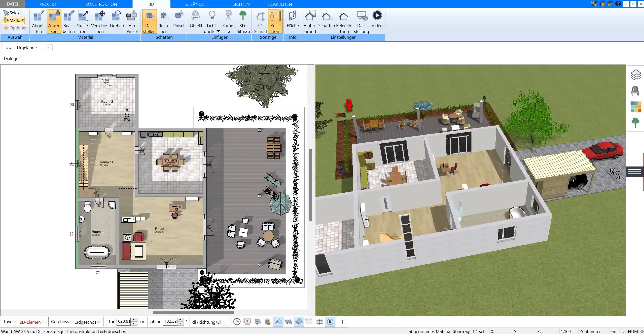Select the GELÄNDE menu tab
Image resolution: width=644 pixels, height=334 pixels.
click(x=195, y=4)
